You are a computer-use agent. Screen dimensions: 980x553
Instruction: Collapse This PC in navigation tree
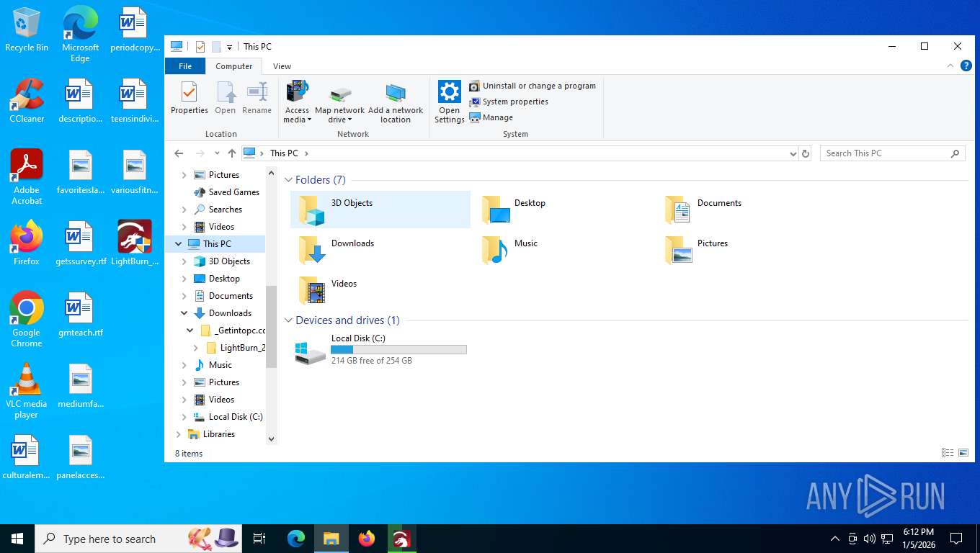(178, 244)
